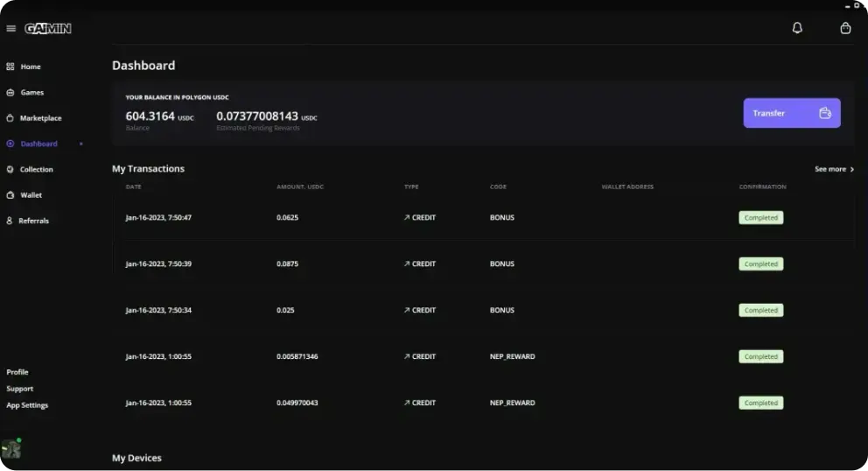Open the Referrals sidebar icon
Viewport: 868px width, 471px height.
click(10, 221)
